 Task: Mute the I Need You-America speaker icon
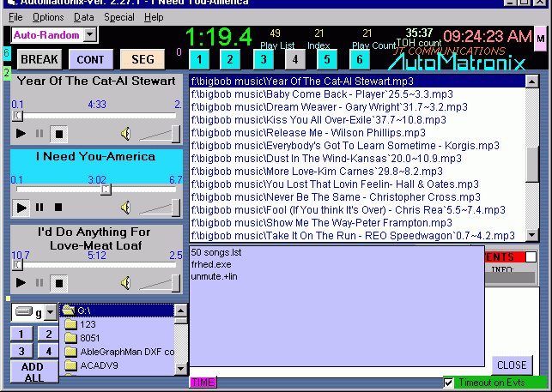pyautogui.click(x=125, y=208)
